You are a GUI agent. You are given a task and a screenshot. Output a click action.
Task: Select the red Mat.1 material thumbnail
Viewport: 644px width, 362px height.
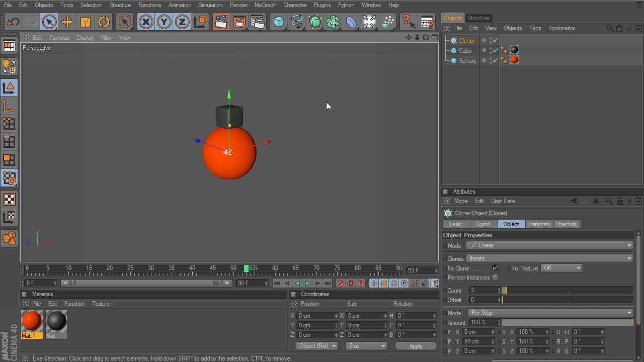[x=32, y=321]
